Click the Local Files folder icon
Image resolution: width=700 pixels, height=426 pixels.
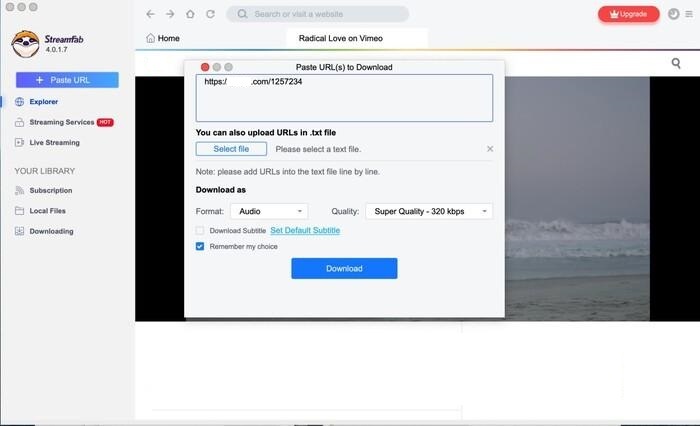[x=19, y=211]
